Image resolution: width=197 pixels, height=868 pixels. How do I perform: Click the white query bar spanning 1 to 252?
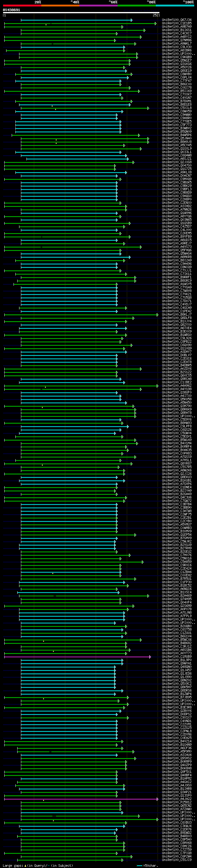point(81,13)
